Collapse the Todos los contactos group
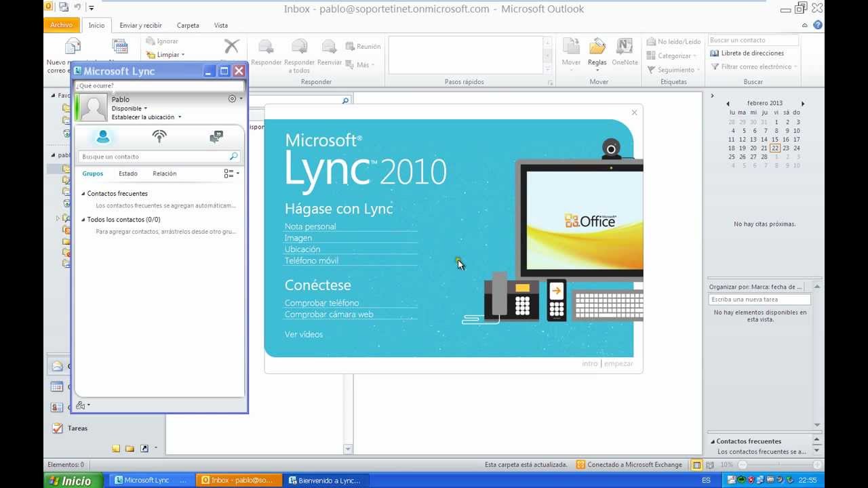The height and width of the screenshot is (488, 868). click(83, 220)
